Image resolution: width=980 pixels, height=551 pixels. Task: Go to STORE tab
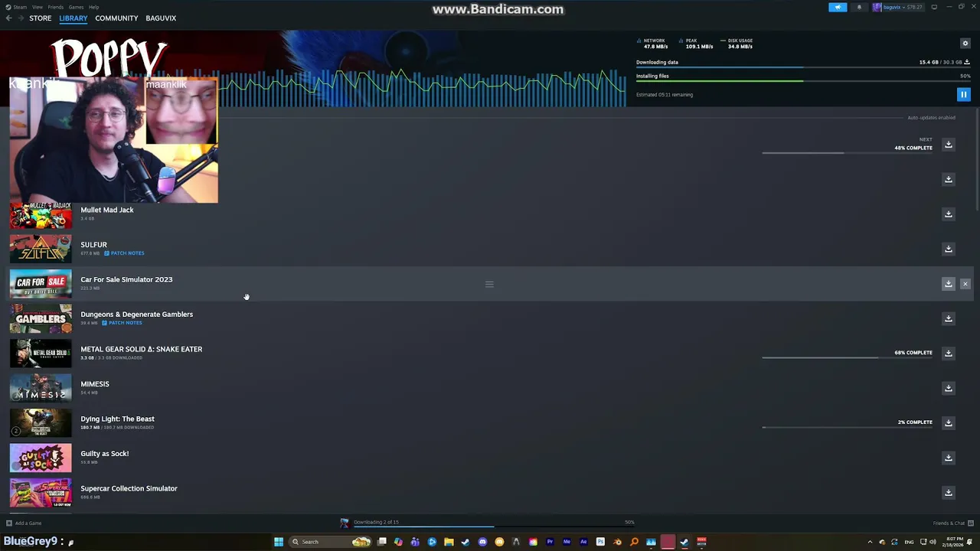[41, 18]
